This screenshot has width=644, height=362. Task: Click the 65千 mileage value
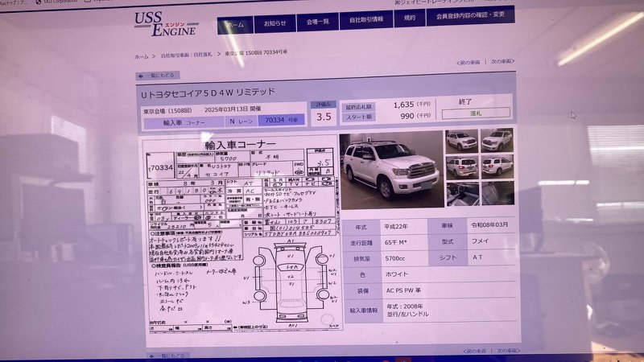click(x=395, y=243)
